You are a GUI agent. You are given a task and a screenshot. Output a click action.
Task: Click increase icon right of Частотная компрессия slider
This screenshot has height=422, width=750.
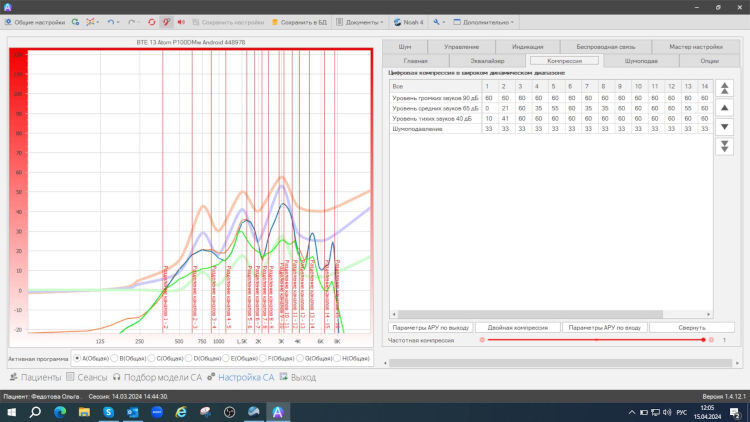coord(711,340)
